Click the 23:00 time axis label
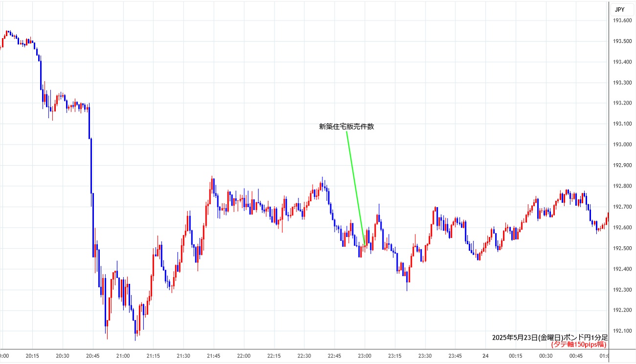Image resolution: width=636 pixels, height=364 pixels. (364, 356)
